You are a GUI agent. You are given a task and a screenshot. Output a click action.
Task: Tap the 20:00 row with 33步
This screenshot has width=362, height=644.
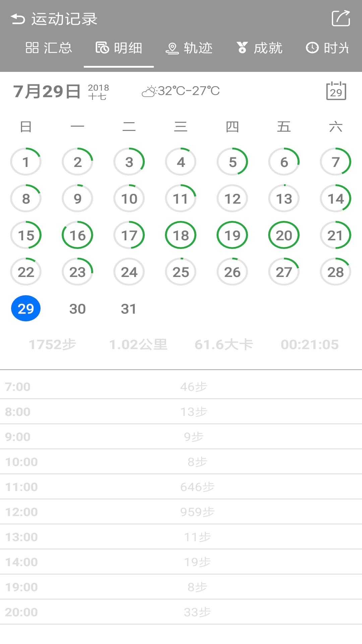point(181,612)
